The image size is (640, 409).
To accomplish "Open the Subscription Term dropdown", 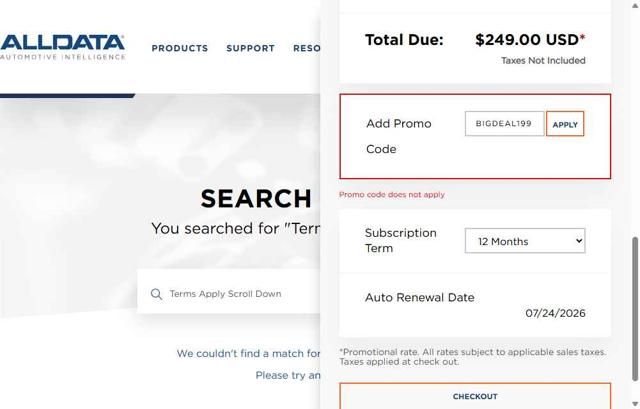I will click(x=524, y=241).
